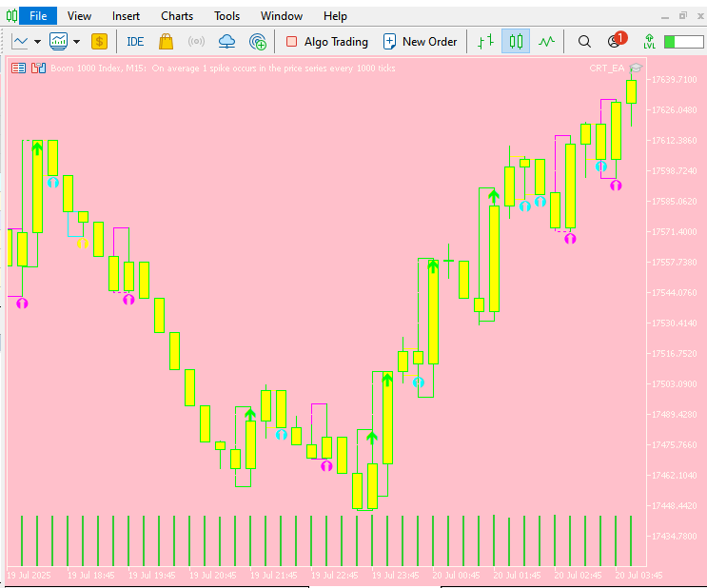Open the Charts menu
Image resolution: width=707 pixels, height=588 pixels.
pos(177,16)
